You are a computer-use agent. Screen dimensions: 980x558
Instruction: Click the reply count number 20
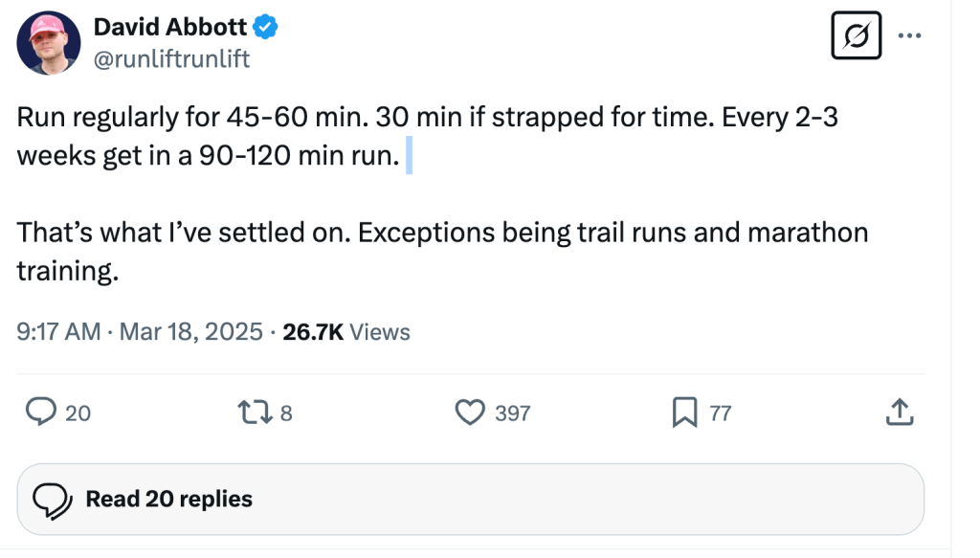point(78,413)
